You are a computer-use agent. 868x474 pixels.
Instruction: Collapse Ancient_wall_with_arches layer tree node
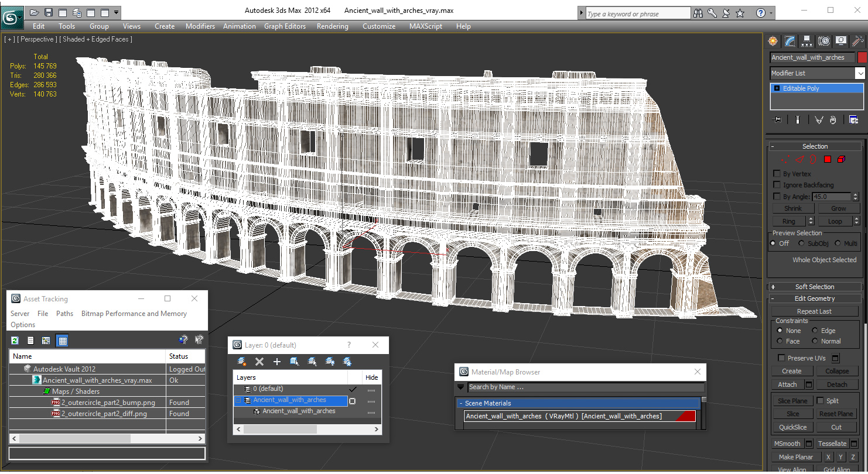(x=238, y=400)
